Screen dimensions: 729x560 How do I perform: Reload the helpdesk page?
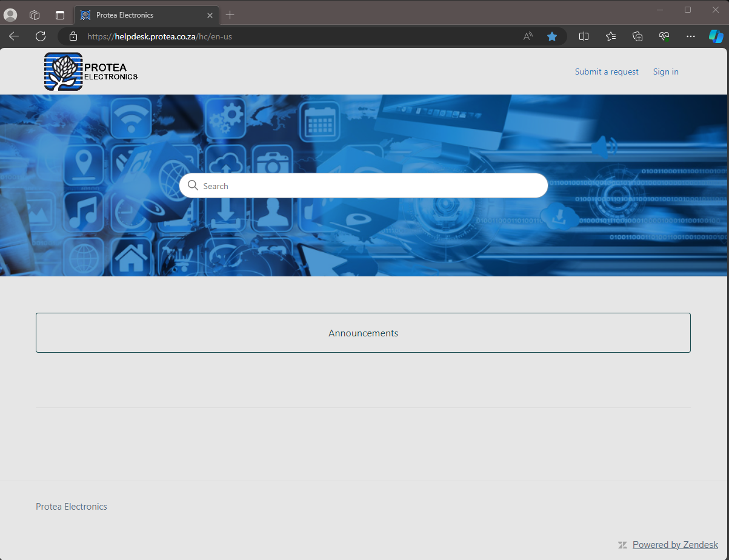[40, 36]
